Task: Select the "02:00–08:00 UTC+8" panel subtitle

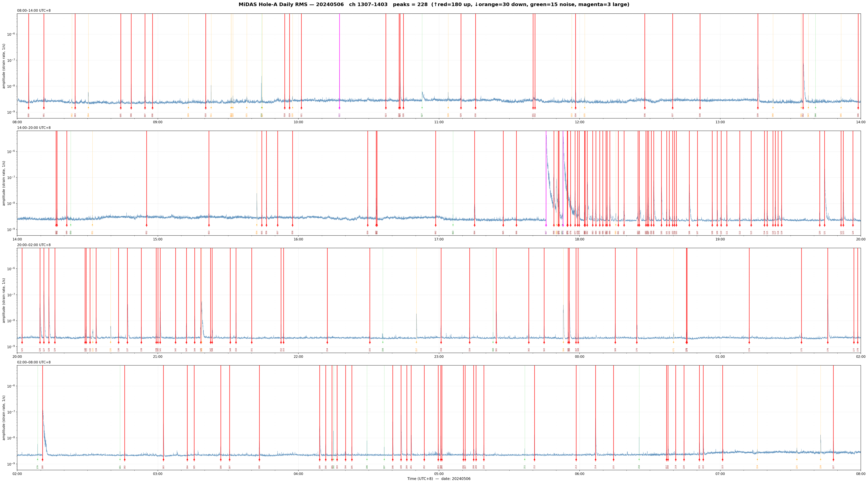Action: pyautogui.click(x=34, y=362)
